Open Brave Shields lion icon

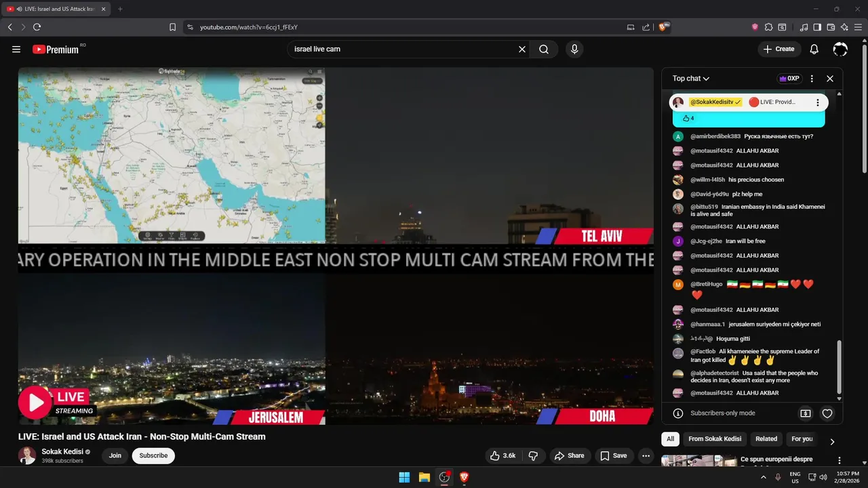click(x=663, y=27)
